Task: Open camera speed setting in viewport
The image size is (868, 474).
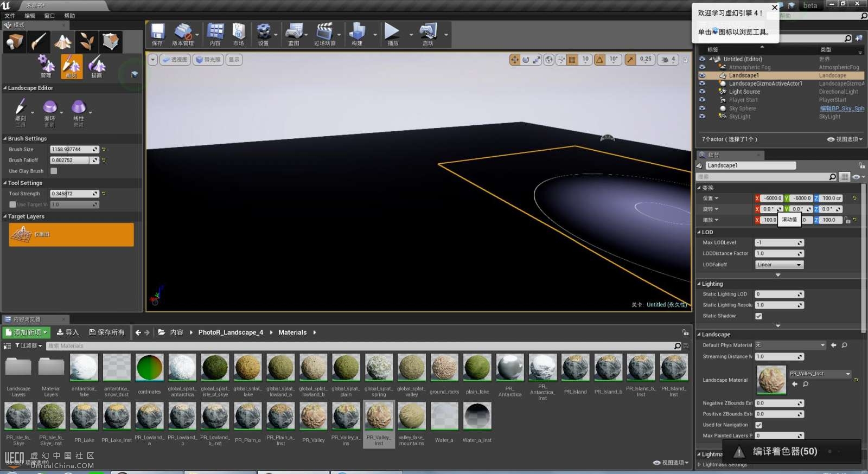Action: coord(668,60)
